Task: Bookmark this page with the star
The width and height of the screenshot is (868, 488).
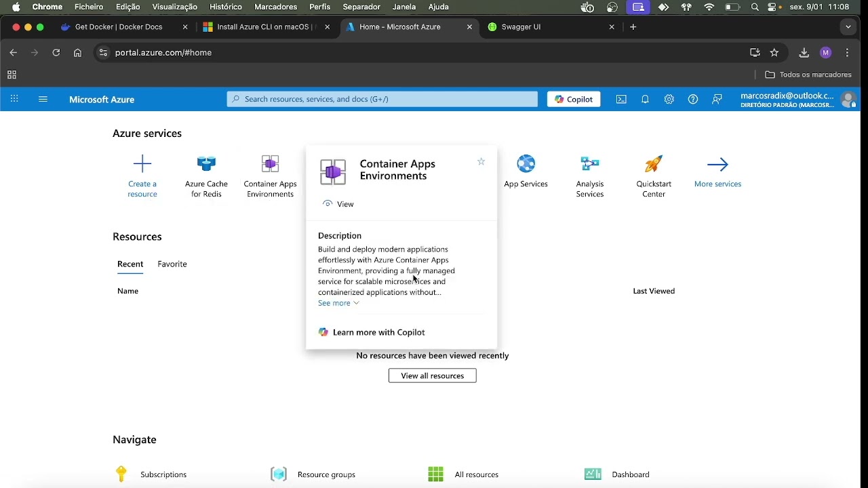Action: (774, 52)
